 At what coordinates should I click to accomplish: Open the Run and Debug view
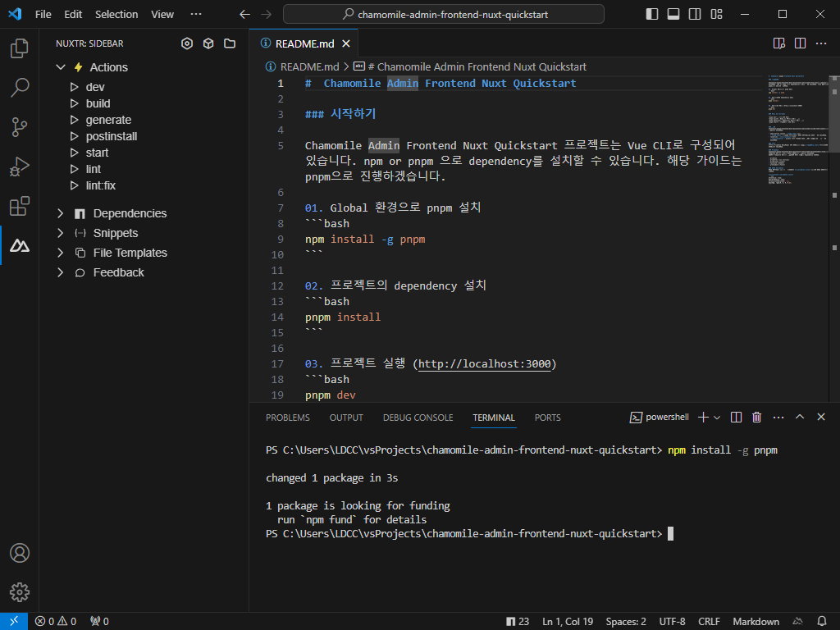(x=20, y=167)
